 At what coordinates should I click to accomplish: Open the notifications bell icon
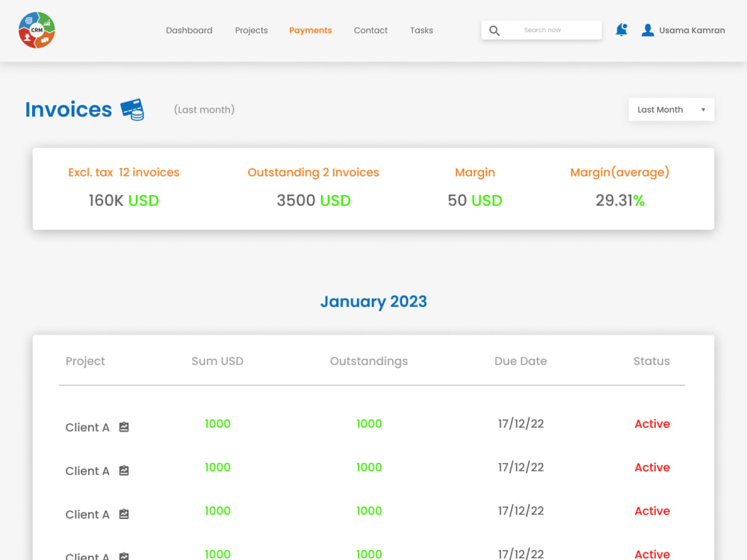coord(621,30)
